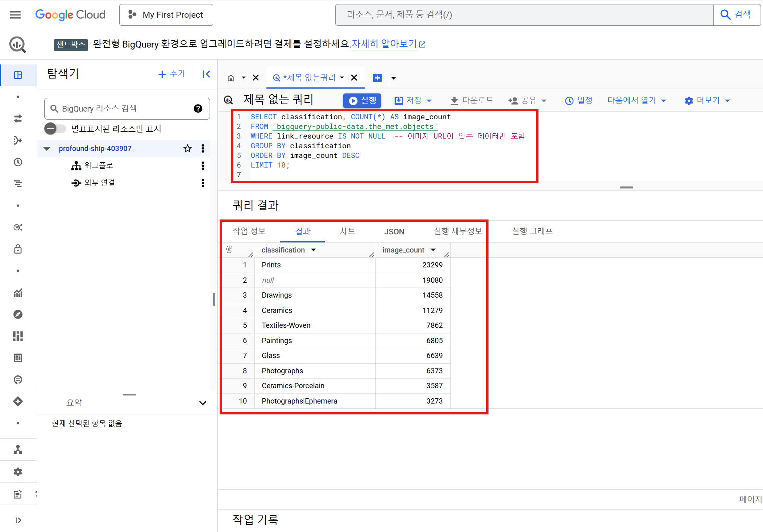
Task: Open the compass icon in sidebar
Action: [x=18, y=314]
